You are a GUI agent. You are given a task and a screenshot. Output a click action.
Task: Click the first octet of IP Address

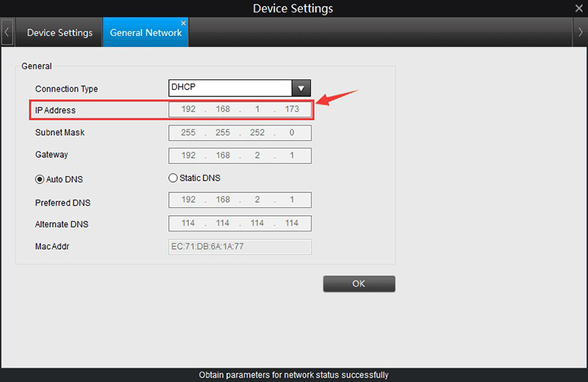pyautogui.click(x=188, y=110)
